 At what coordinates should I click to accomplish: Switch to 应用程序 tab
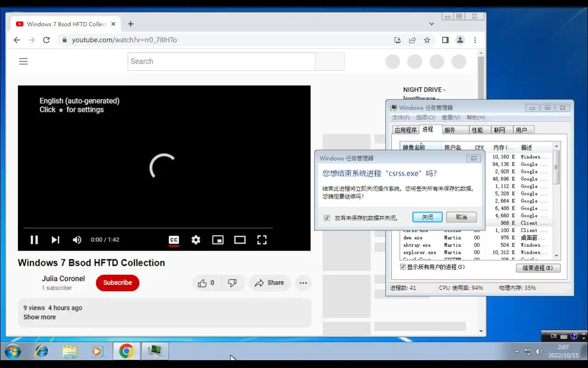click(406, 130)
